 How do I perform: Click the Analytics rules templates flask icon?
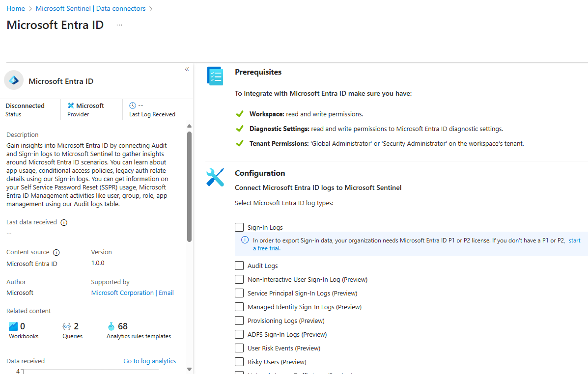pyautogui.click(x=112, y=325)
